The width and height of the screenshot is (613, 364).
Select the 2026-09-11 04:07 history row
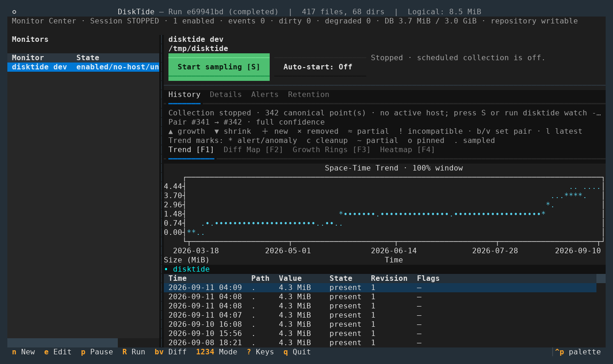click(380, 315)
